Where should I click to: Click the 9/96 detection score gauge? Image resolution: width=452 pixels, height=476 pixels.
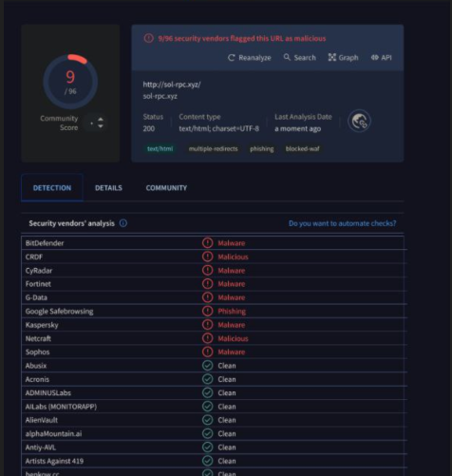point(70,82)
